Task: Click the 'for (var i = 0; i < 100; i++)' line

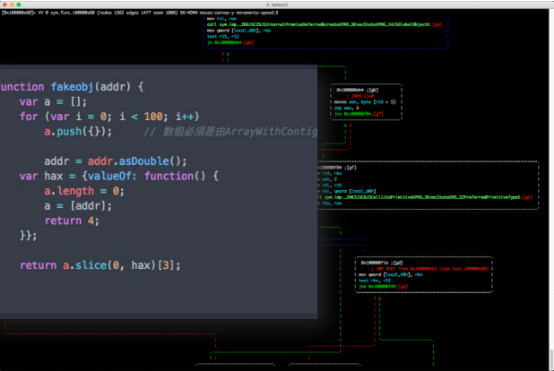Action: pyautogui.click(x=109, y=117)
